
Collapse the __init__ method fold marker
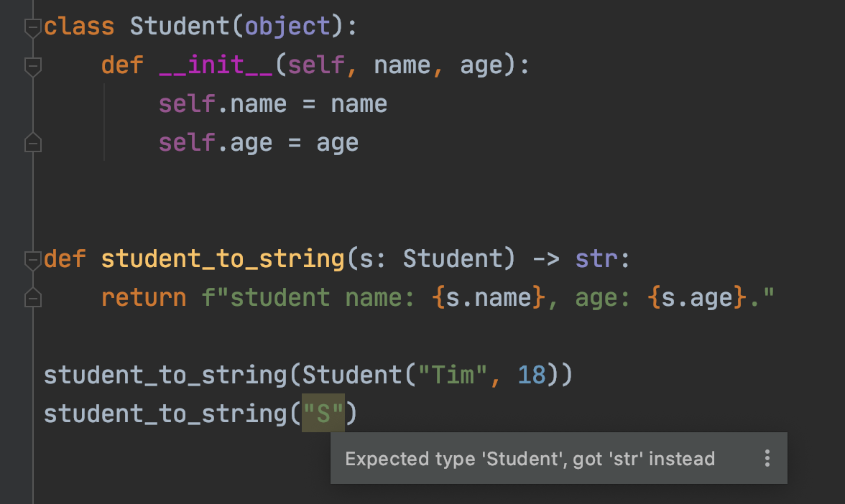click(x=32, y=66)
